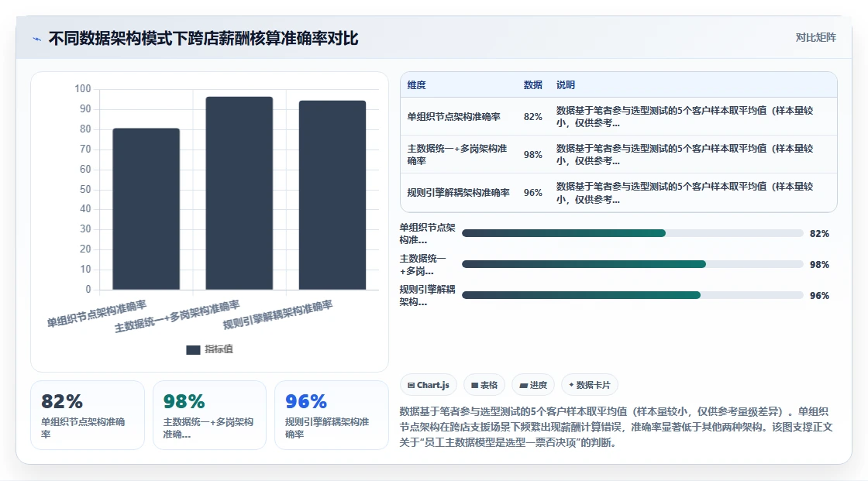
Task: Click the 对比矩阵 label in header
Action: (815, 38)
